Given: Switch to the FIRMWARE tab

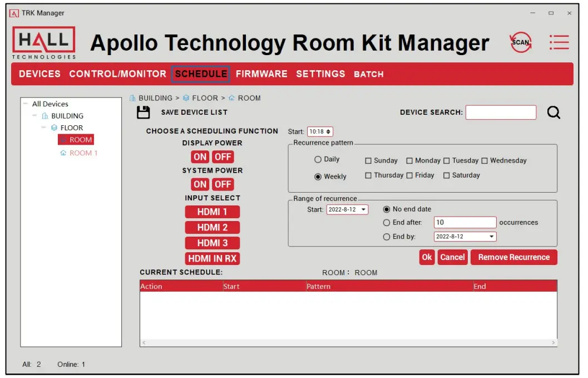Looking at the screenshot, I should [261, 73].
